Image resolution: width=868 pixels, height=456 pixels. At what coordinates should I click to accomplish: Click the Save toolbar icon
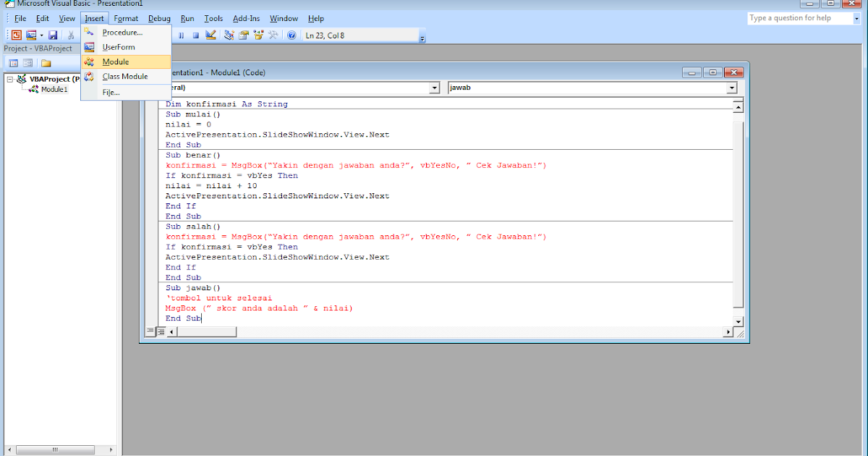pyautogui.click(x=53, y=35)
